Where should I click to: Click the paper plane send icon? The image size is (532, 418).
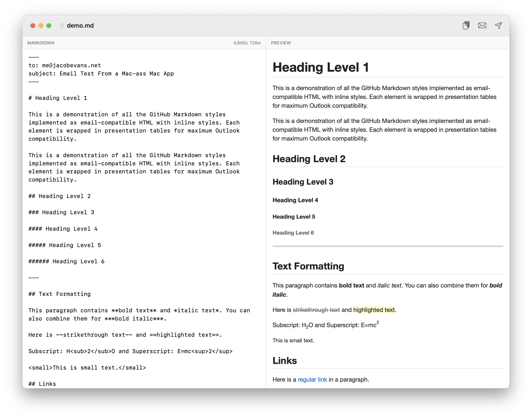498,25
